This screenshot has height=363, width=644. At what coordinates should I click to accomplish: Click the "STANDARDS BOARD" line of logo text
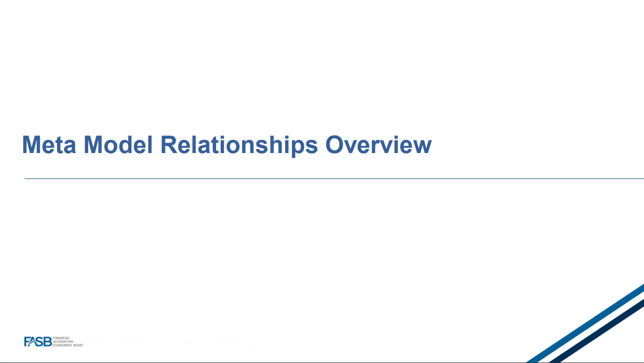coord(68,345)
